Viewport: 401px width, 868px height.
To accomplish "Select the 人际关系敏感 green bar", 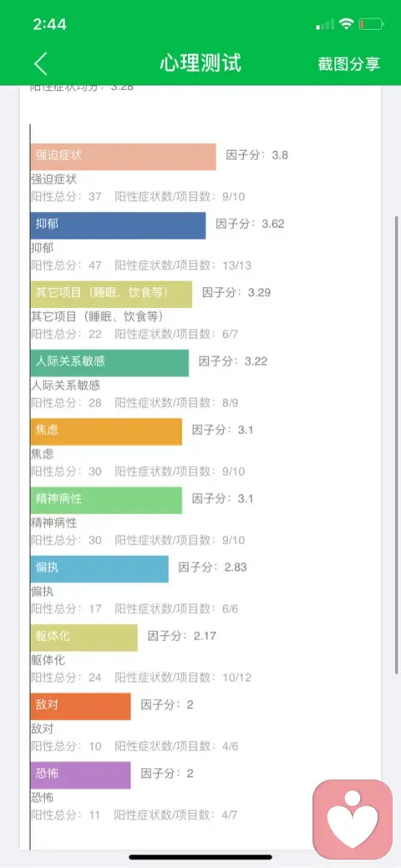I will click(x=109, y=362).
